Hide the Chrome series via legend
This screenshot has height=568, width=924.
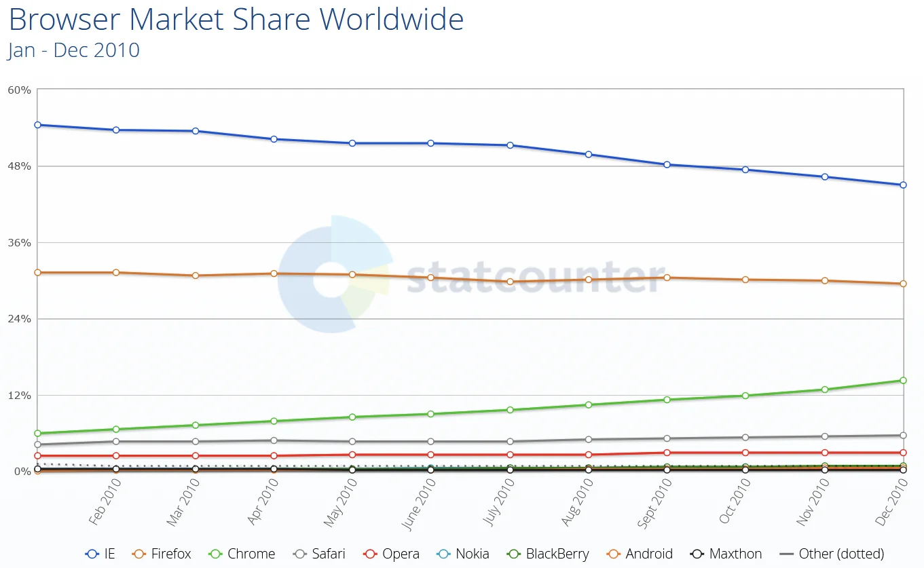(x=242, y=554)
